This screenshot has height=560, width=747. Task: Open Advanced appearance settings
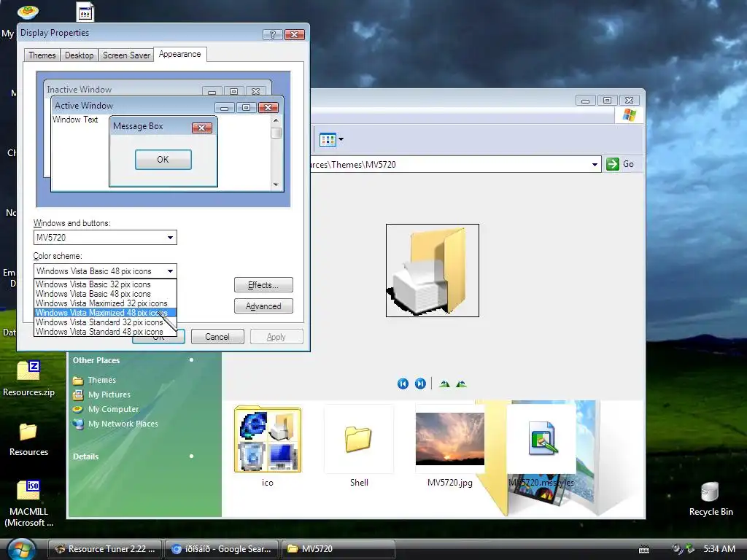click(263, 306)
